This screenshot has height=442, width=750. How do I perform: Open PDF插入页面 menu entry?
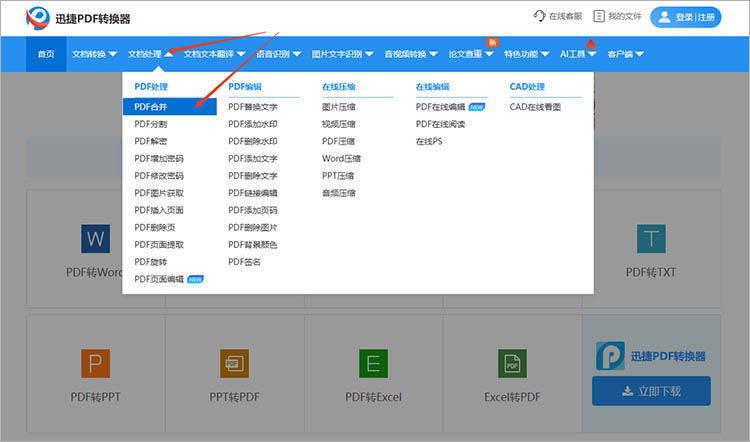click(x=159, y=210)
